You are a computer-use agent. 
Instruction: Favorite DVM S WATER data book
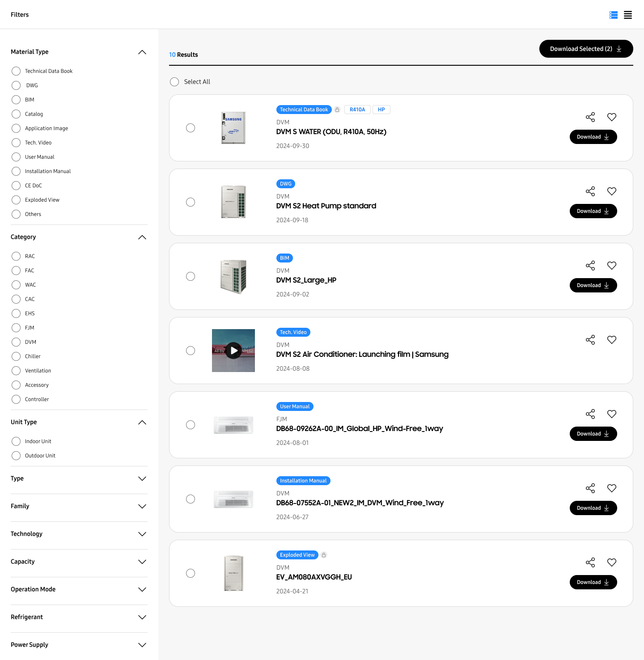click(612, 117)
